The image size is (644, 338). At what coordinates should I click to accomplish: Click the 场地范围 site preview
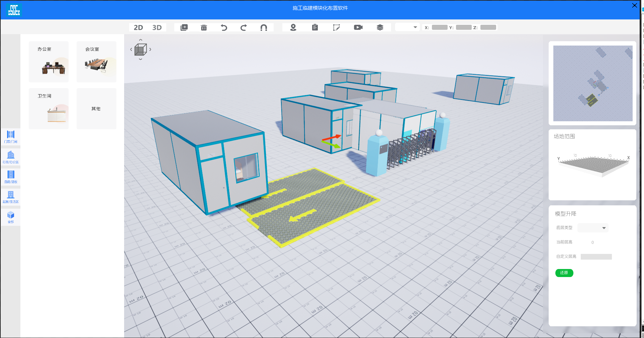point(593,165)
